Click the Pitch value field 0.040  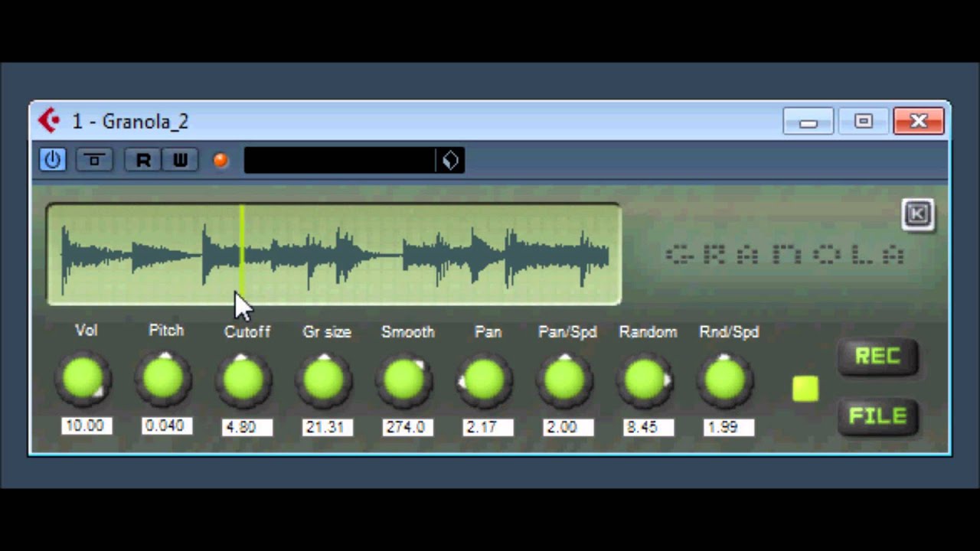tap(166, 425)
